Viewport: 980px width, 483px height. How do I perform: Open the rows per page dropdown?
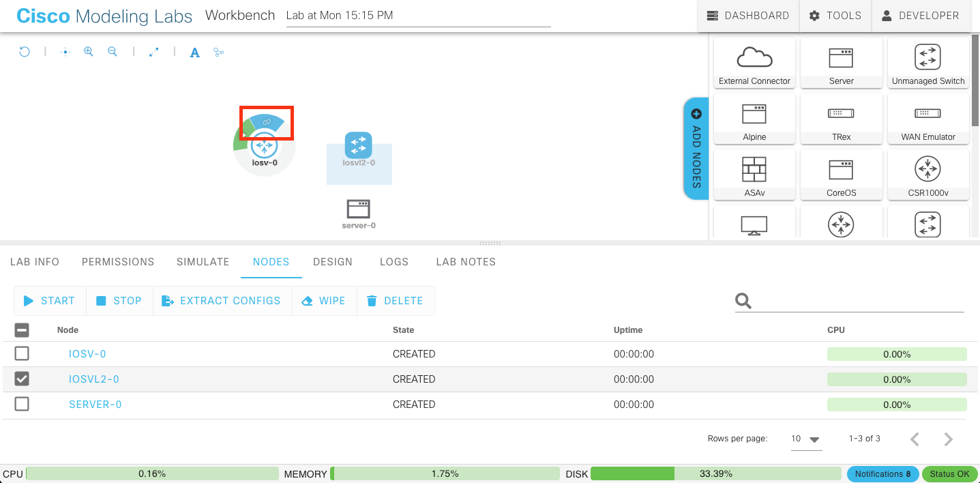pos(806,439)
